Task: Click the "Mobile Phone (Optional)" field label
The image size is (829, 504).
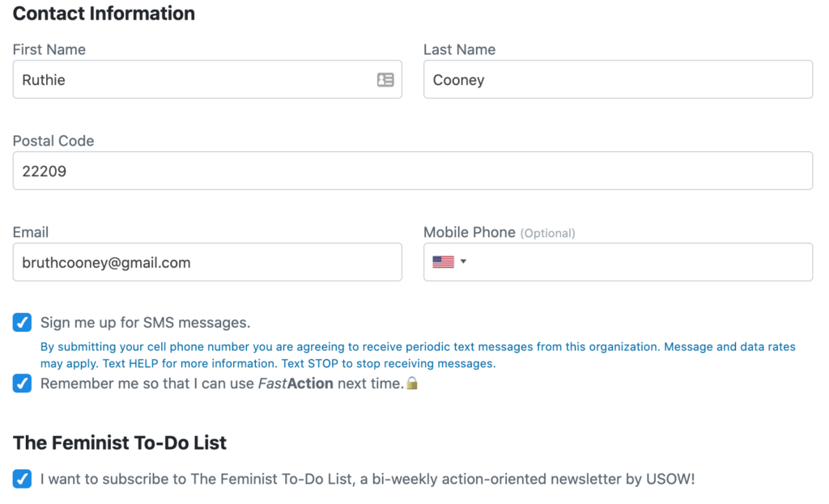Action: pos(499,232)
